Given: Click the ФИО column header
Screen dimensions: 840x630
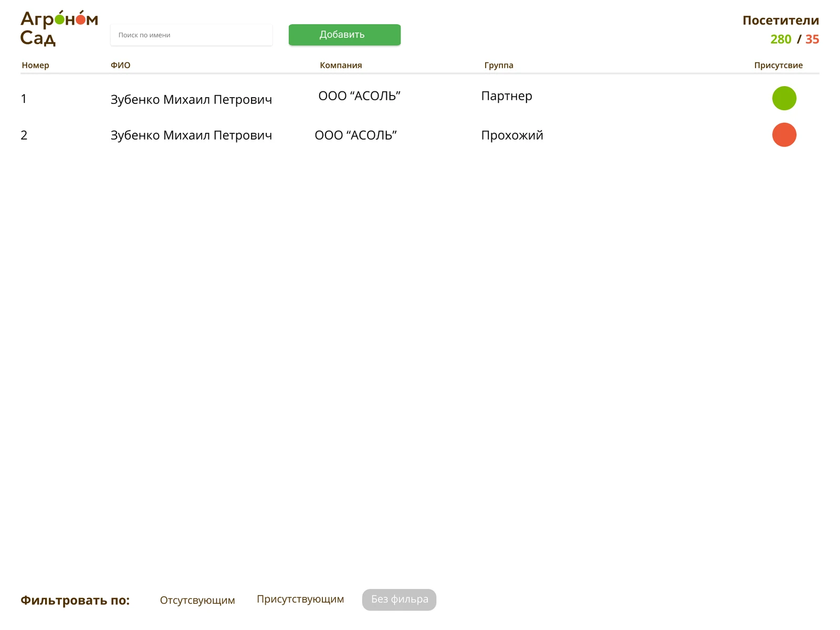Looking at the screenshot, I should [120, 65].
